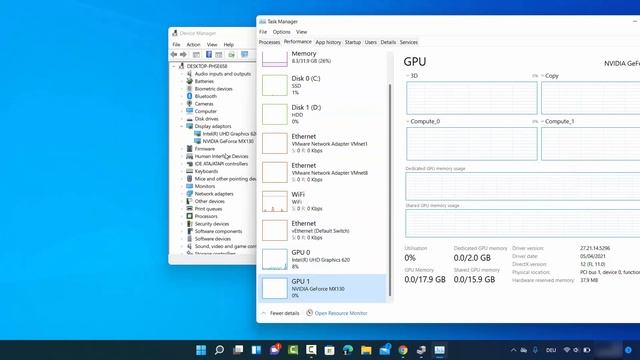This screenshot has height=360, width=640.
Task: Select Disk 0 (C:) performance item
Action: pyautogui.click(x=322, y=85)
